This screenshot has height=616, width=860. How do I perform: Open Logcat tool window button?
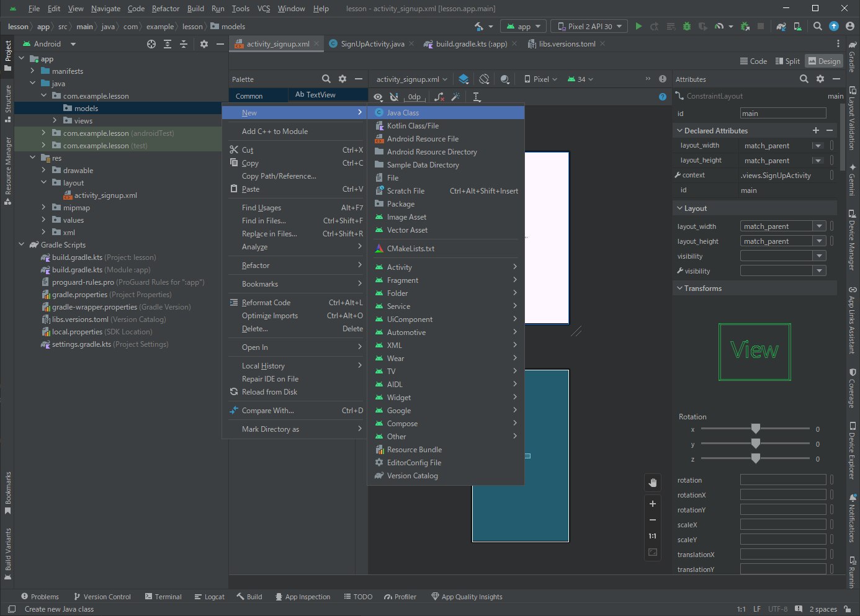point(209,597)
